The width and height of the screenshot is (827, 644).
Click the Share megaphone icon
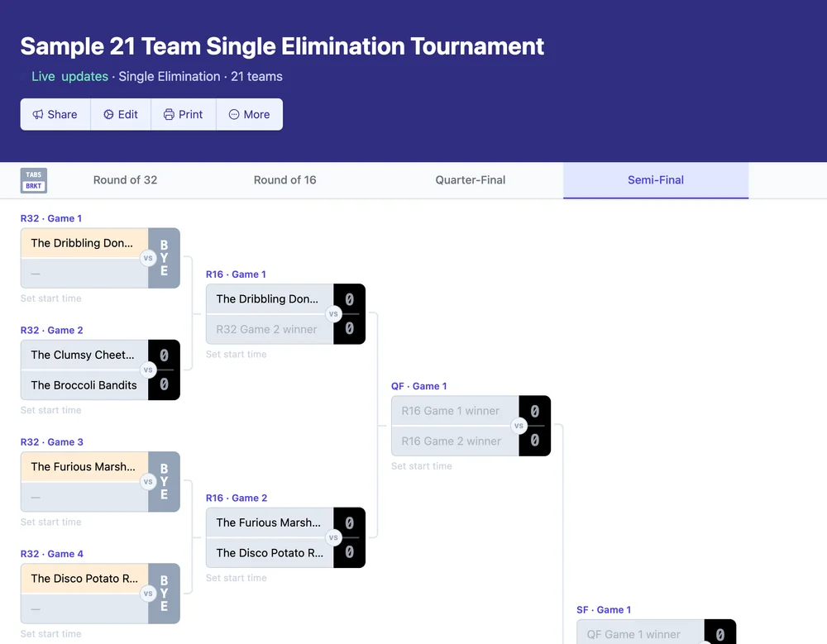click(x=38, y=114)
